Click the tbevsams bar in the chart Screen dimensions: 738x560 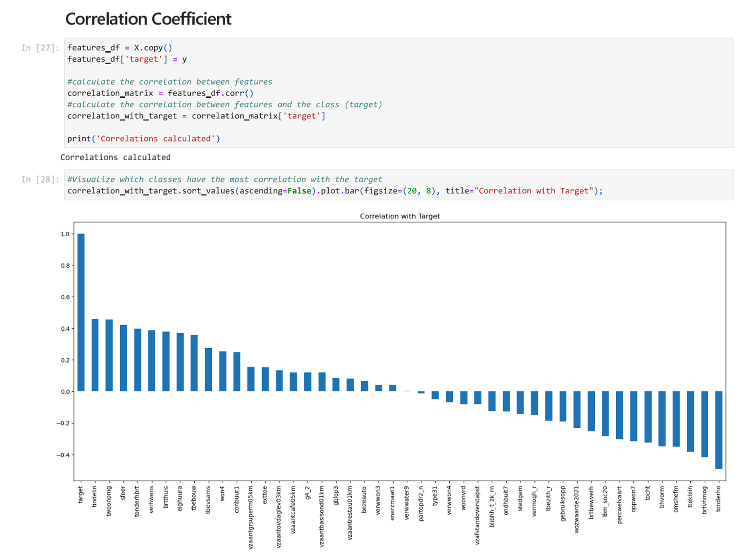[208, 369]
